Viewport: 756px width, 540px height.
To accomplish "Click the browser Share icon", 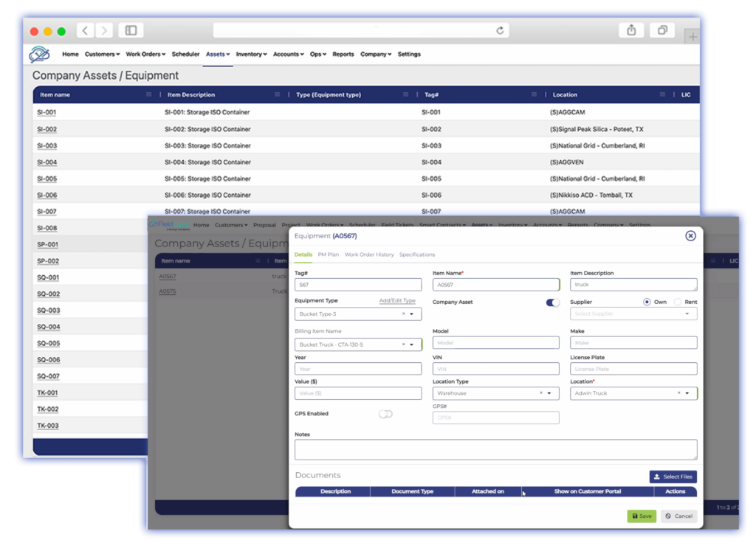I will coord(631,30).
